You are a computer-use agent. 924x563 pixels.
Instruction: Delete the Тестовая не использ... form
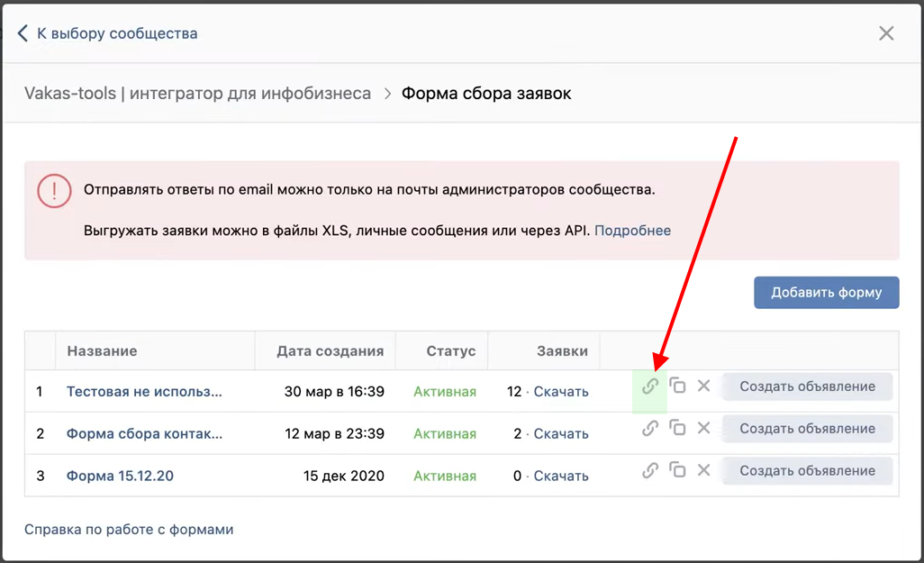[704, 386]
